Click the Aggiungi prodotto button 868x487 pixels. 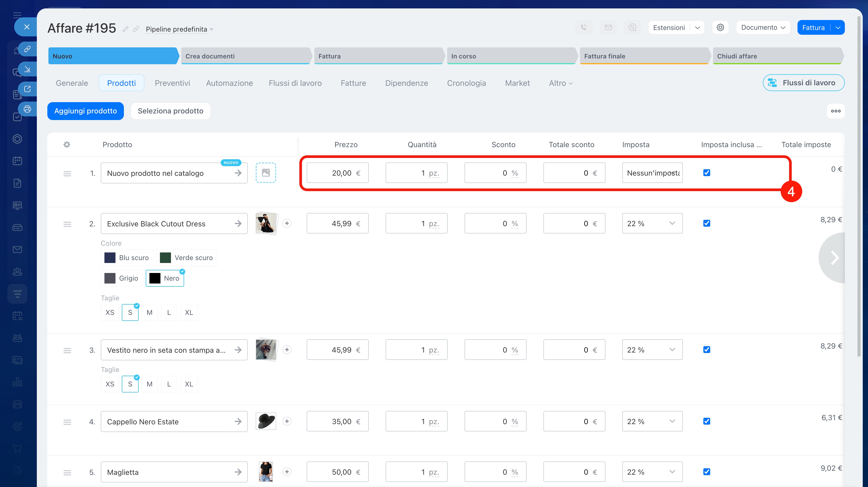85,111
